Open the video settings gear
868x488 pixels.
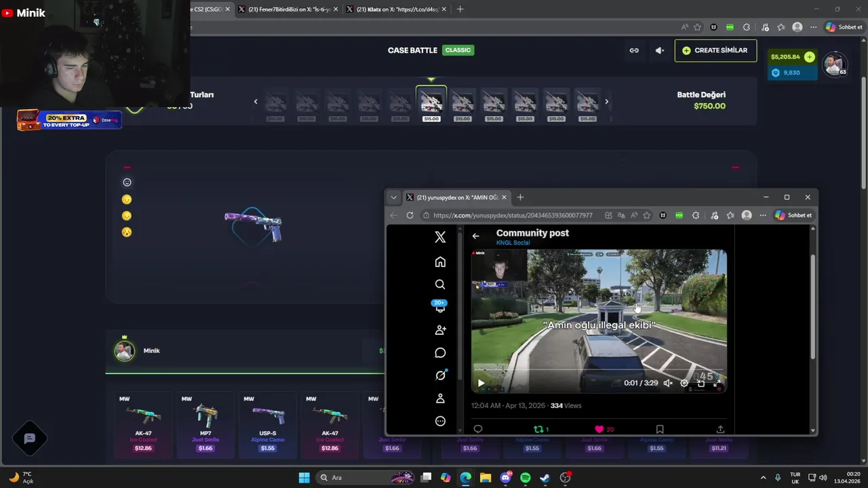tap(684, 383)
